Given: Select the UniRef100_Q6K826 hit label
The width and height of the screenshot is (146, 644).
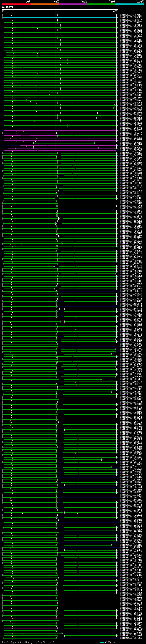Looking at the screenshot, I should click(x=131, y=30).
